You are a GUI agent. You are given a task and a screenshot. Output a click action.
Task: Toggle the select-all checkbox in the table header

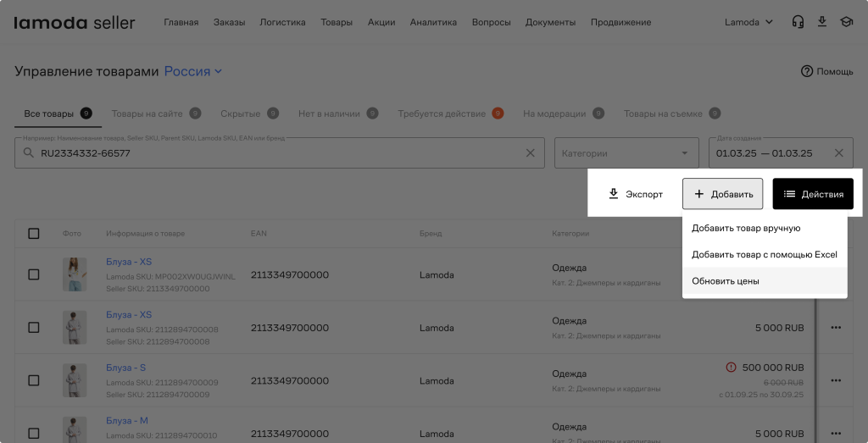click(34, 234)
